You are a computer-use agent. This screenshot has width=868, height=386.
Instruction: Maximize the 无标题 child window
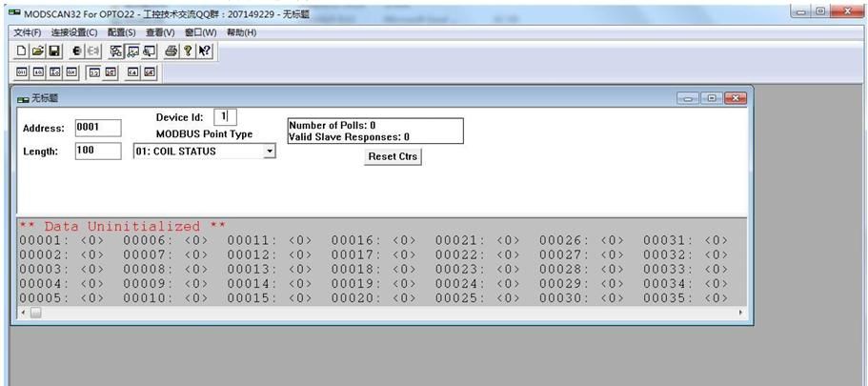tap(712, 98)
